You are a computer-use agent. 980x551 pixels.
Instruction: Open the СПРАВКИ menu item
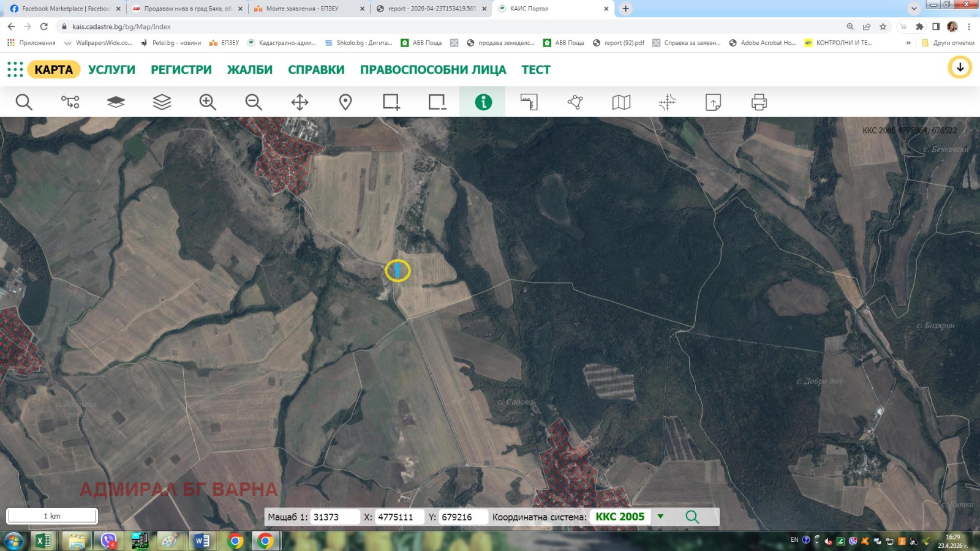point(316,70)
